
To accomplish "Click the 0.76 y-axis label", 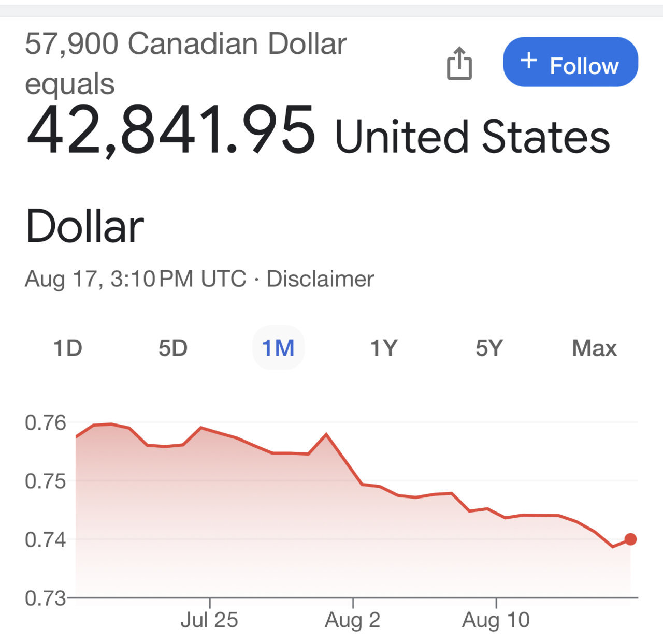I will (x=46, y=423).
